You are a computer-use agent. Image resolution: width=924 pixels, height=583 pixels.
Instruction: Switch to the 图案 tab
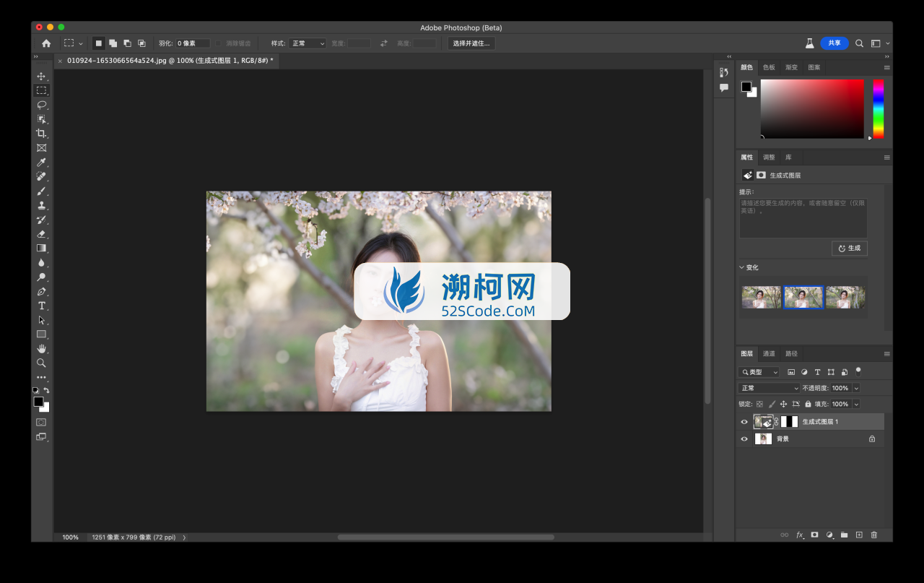814,67
